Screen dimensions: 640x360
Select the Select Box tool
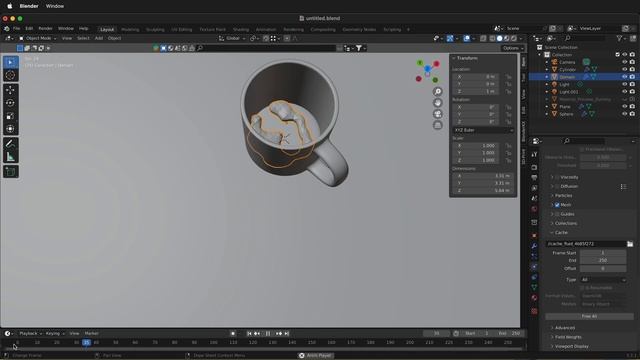(x=11, y=62)
